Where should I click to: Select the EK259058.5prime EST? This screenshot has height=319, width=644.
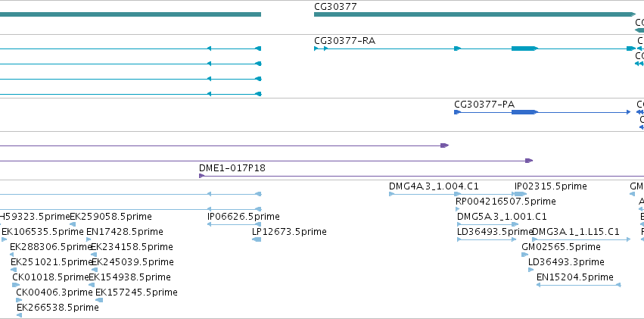[73, 224]
